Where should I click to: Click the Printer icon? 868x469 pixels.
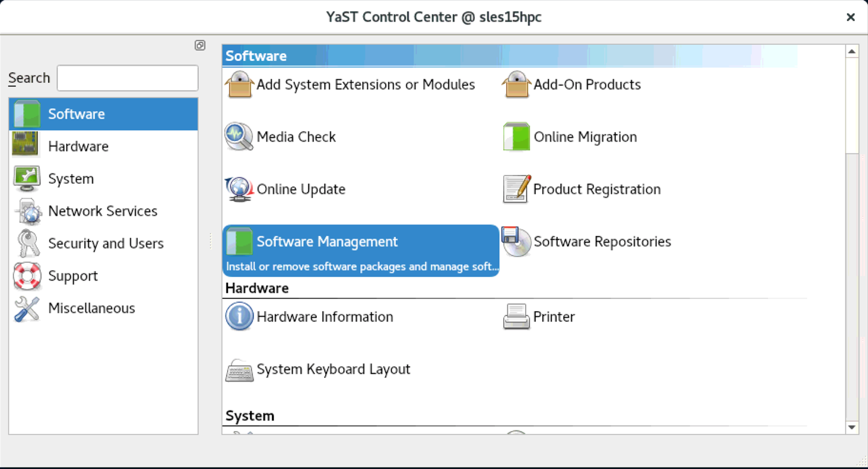(516, 317)
